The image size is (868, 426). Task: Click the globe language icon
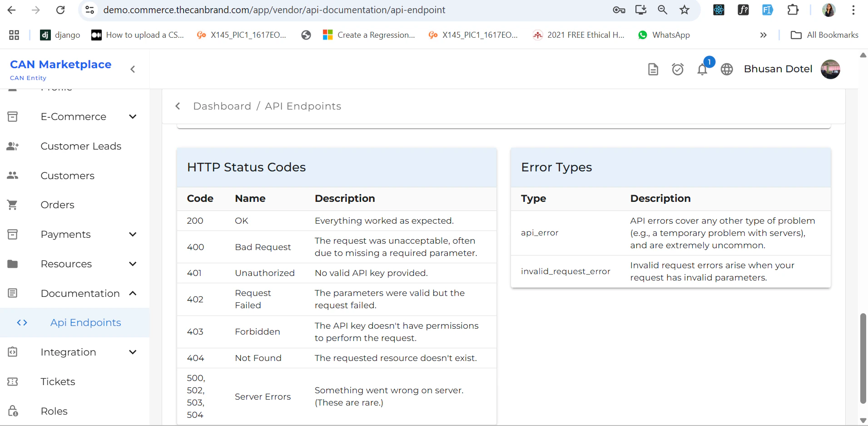point(727,69)
